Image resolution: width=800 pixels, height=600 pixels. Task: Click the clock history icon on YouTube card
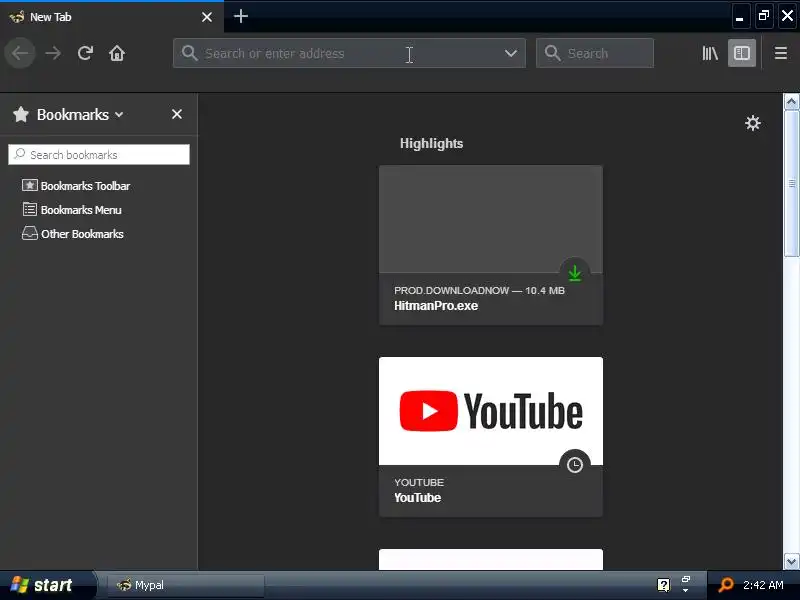574,464
